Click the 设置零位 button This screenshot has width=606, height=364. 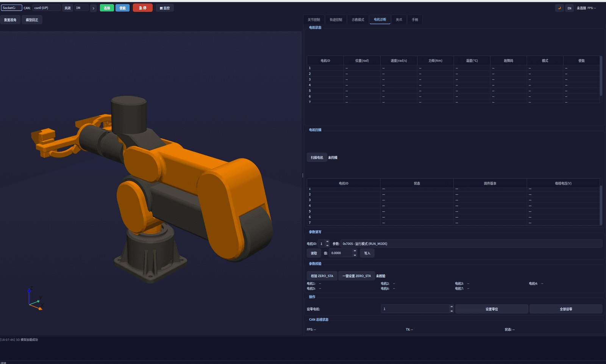pyautogui.click(x=492, y=309)
